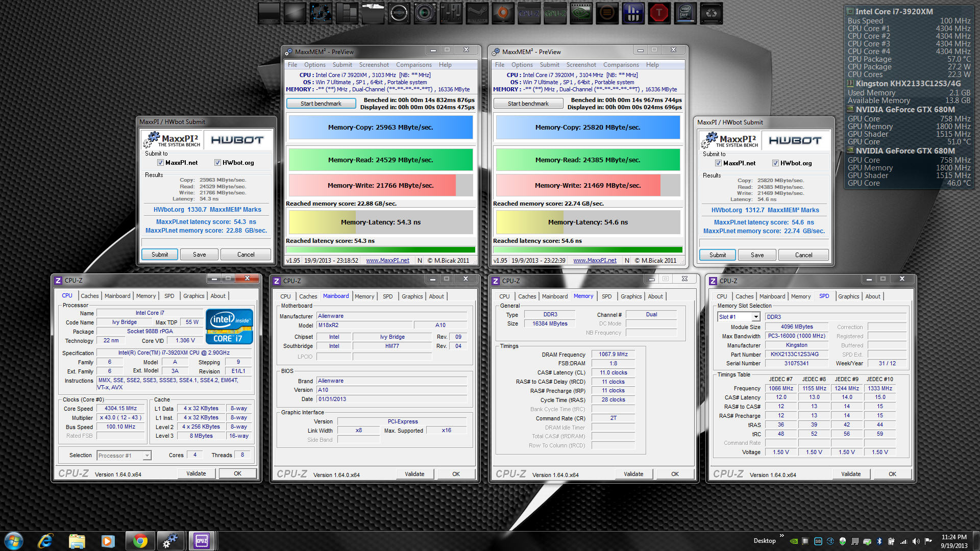This screenshot has width=980, height=551.
Task: Open the audio mixer sliders dock icon
Action: tap(451, 13)
